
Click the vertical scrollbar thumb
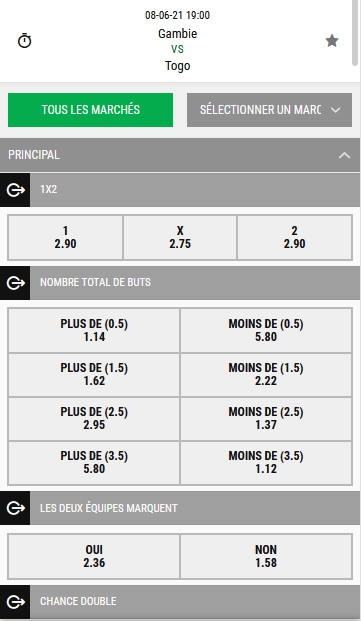click(356, 33)
